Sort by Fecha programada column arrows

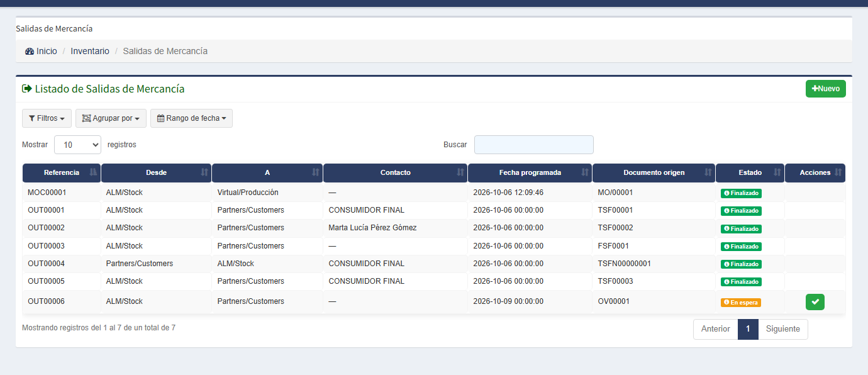pyautogui.click(x=586, y=172)
